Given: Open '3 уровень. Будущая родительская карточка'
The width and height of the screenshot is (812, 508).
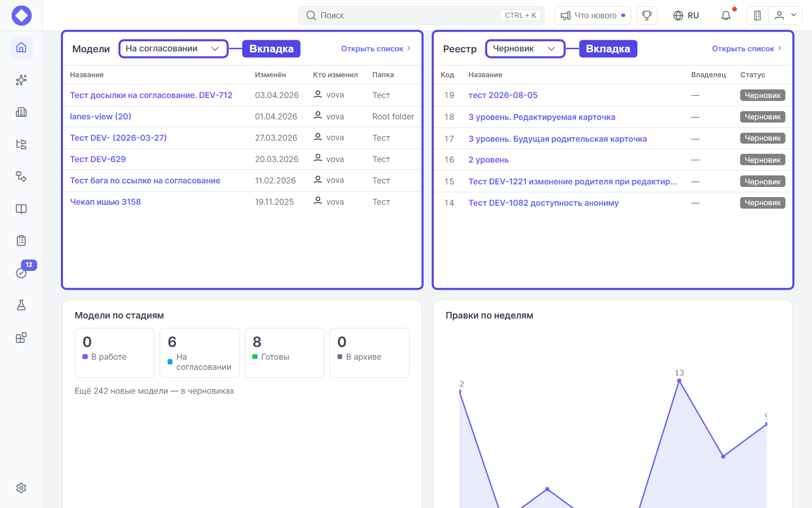Looking at the screenshot, I should tap(558, 139).
